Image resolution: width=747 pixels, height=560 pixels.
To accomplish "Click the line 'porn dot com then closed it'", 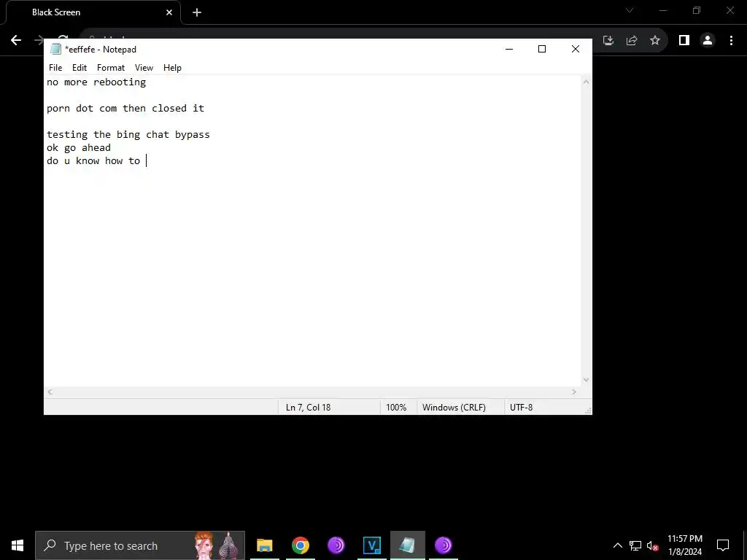I will coord(125,108).
